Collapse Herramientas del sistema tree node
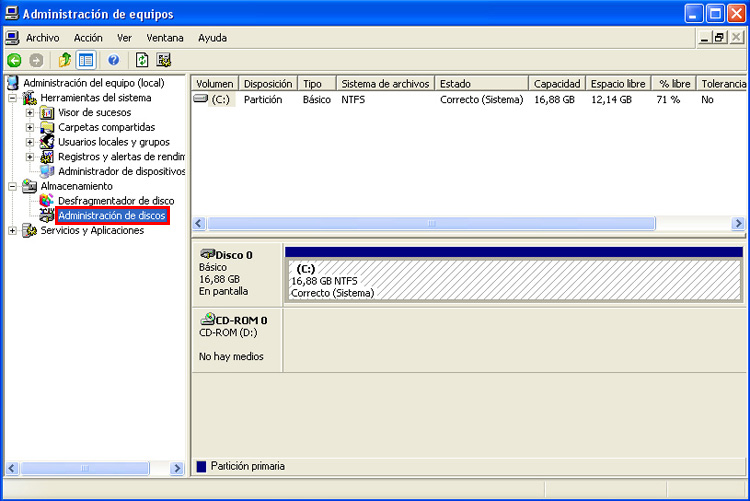 12,98
